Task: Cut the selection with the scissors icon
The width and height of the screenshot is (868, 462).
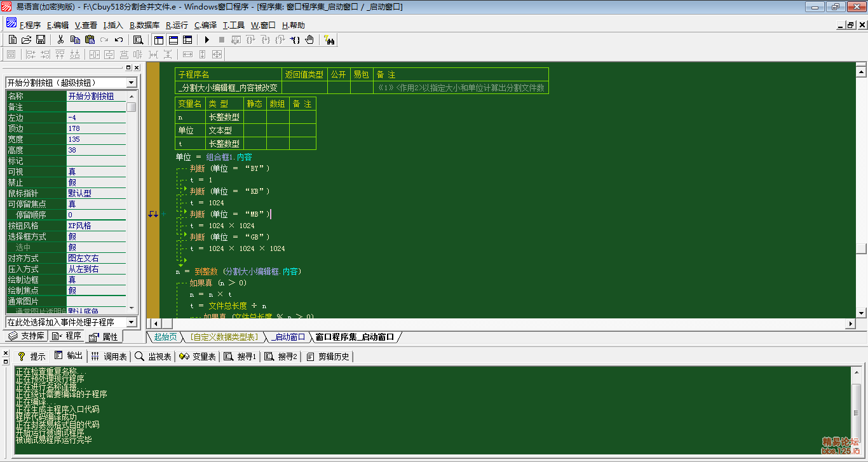Action: pyautogui.click(x=61, y=40)
